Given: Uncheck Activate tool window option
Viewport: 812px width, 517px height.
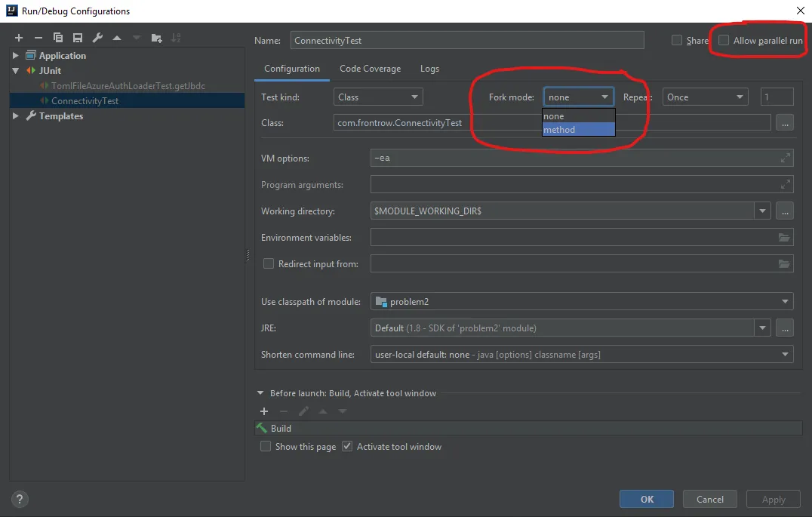Looking at the screenshot, I should click(x=347, y=447).
